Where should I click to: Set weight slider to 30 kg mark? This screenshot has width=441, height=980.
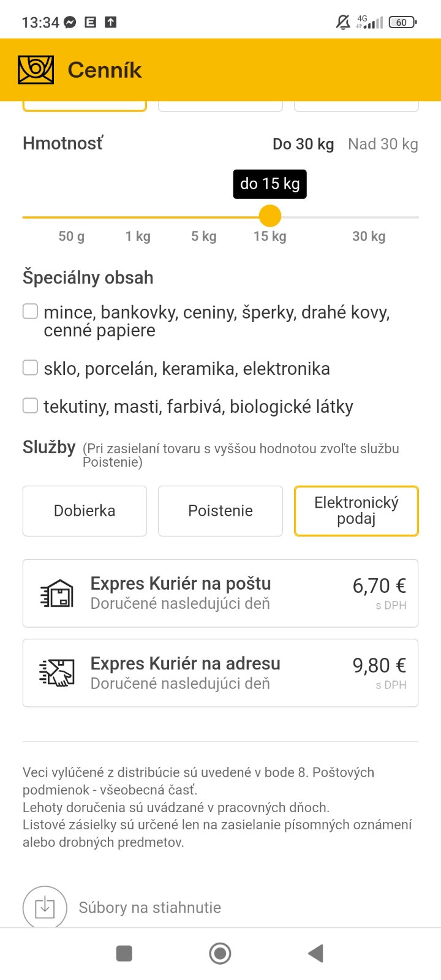[369, 217]
